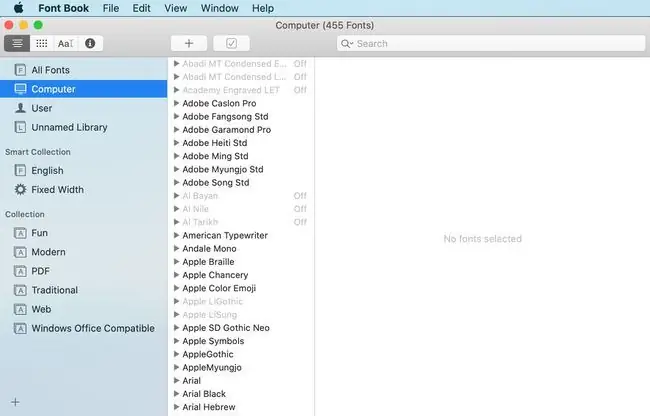Select the Traditional collection

point(84,290)
